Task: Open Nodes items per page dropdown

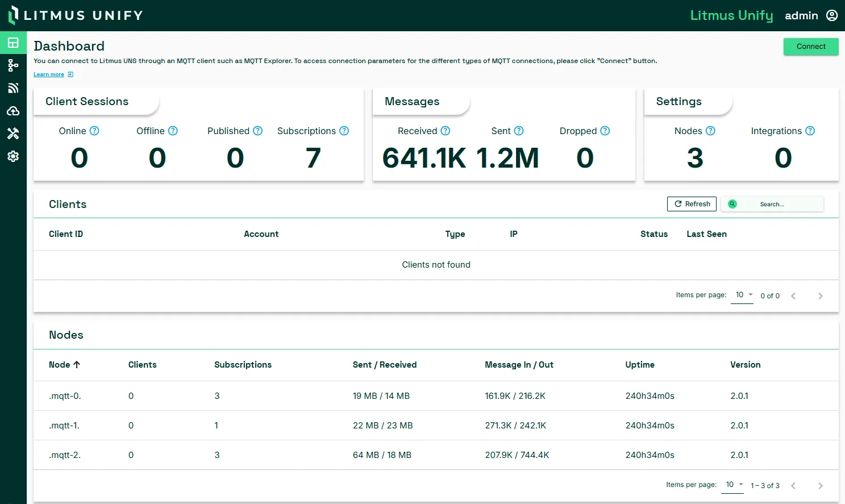Action: (732, 485)
